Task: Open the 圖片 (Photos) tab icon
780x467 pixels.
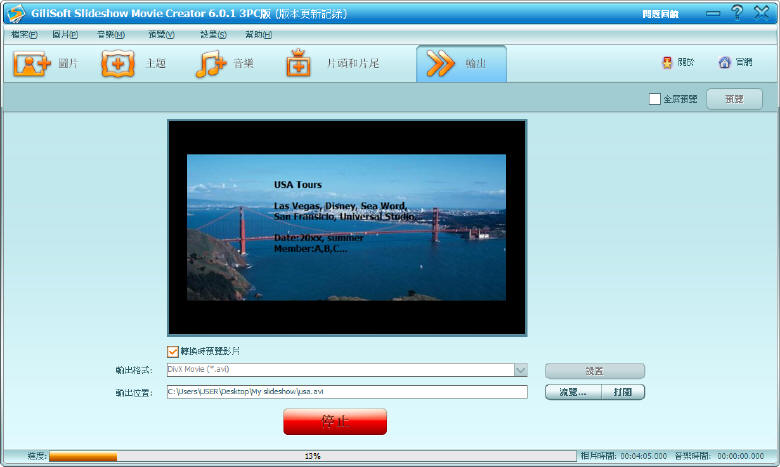Action: click(x=32, y=63)
